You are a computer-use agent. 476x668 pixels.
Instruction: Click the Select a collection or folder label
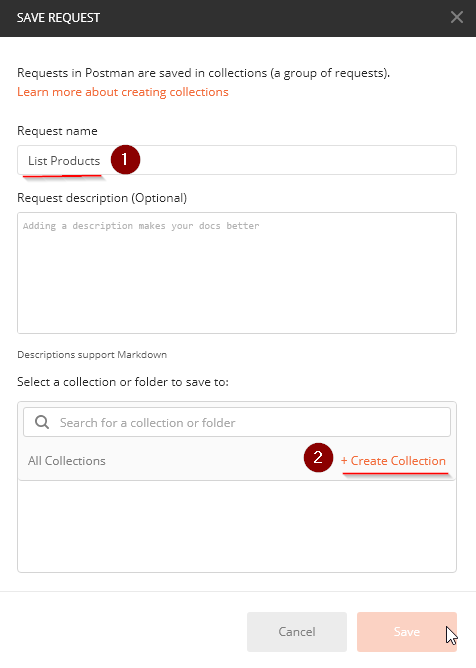(x=123, y=382)
